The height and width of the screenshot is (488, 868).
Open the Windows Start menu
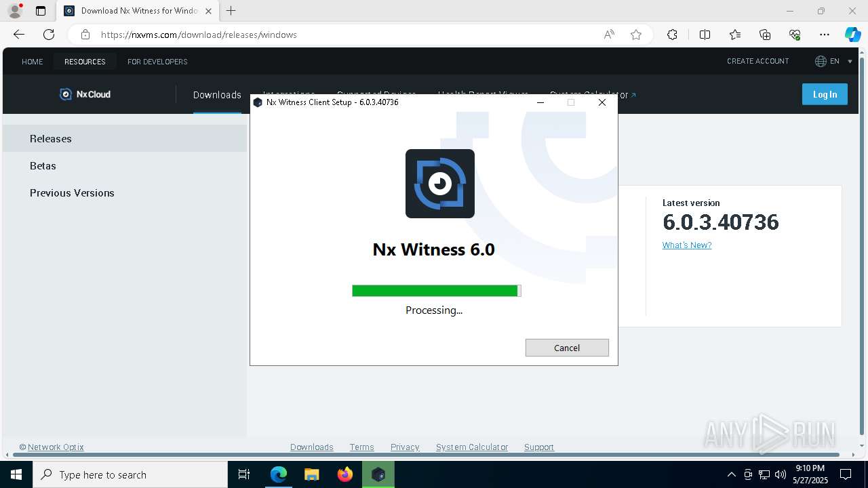(x=16, y=474)
